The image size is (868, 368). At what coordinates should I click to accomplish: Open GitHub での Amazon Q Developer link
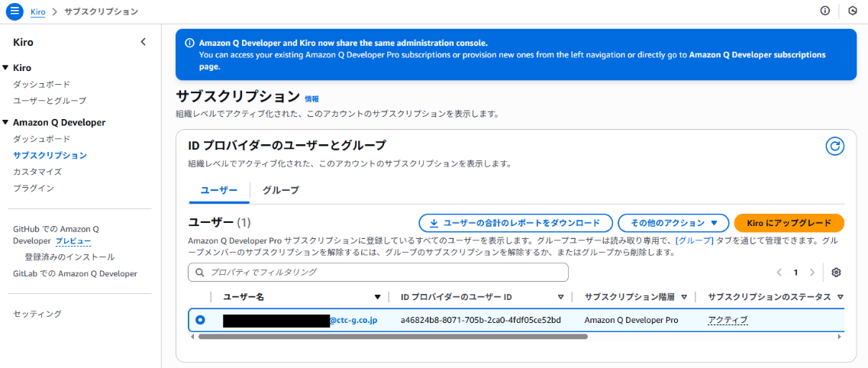56,234
